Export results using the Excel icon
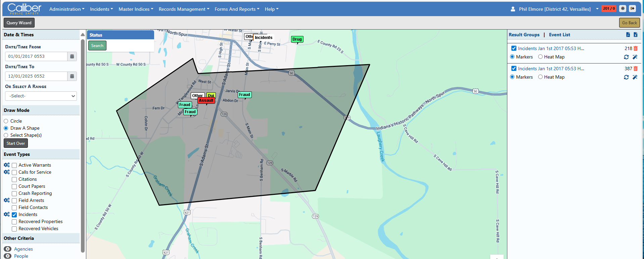This screenshot has height=259, width=644. [635, 35]
